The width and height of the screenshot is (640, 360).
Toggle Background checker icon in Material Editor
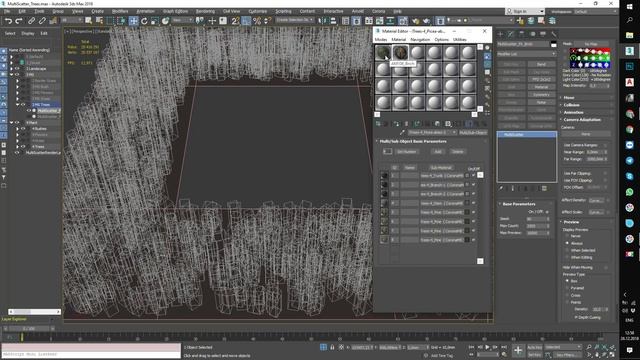point(487,64)
